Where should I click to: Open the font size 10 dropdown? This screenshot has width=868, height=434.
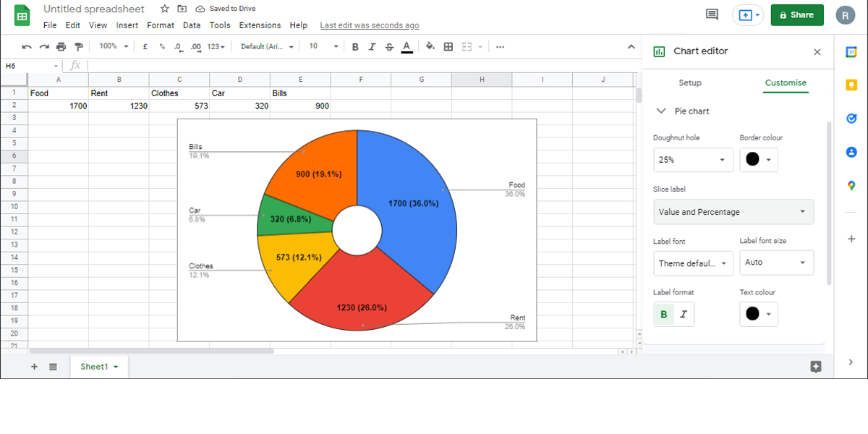coord(323,46)
